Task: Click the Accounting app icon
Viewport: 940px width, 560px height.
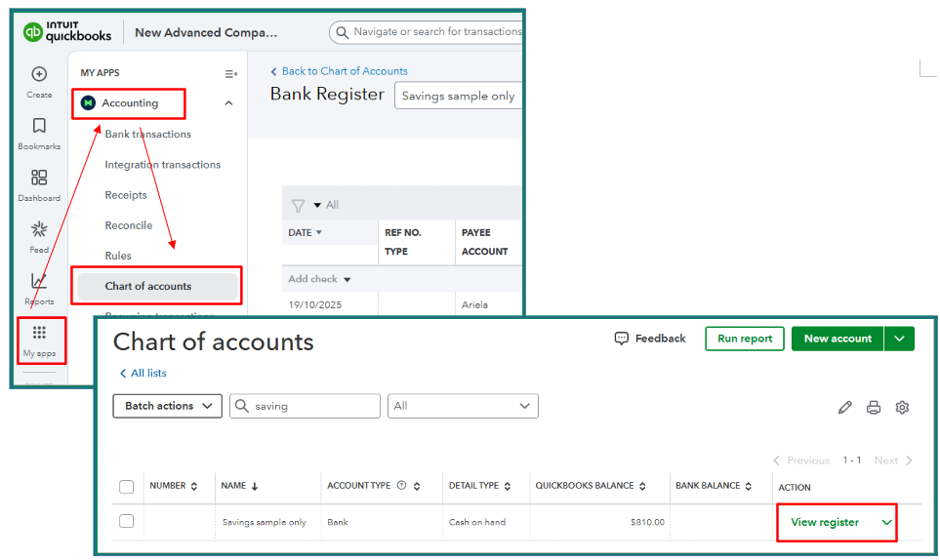Action: point(88,103)
